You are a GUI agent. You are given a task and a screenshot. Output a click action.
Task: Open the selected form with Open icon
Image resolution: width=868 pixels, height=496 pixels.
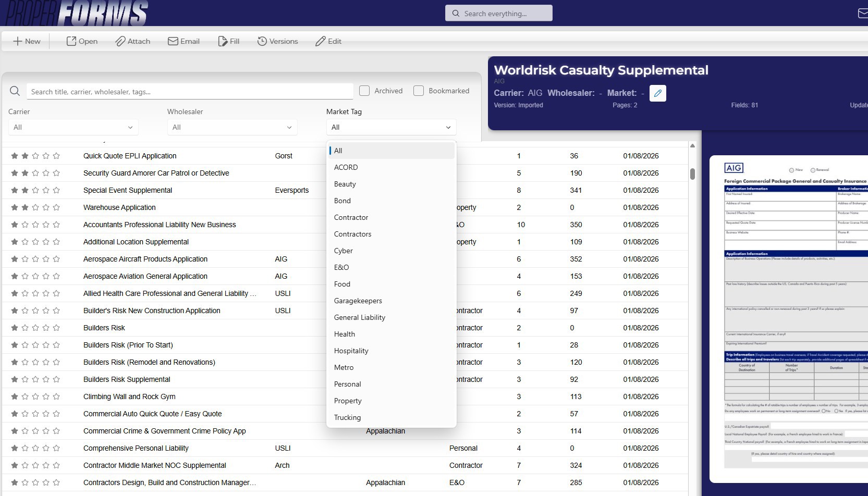pos(71,41)
